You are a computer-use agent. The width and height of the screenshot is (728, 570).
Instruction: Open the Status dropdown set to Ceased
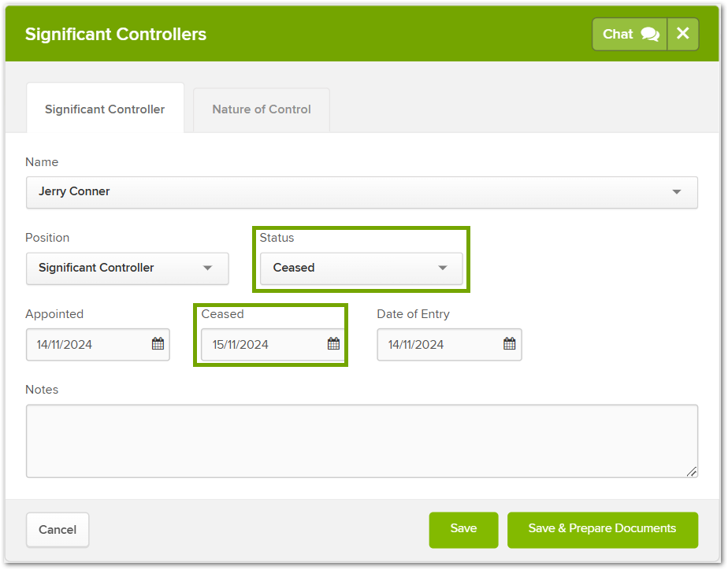[361, 268]
